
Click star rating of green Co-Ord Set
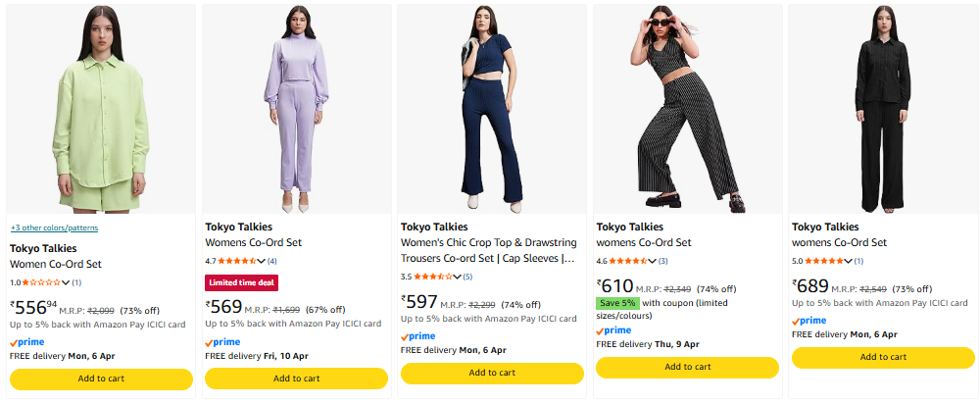41,282
